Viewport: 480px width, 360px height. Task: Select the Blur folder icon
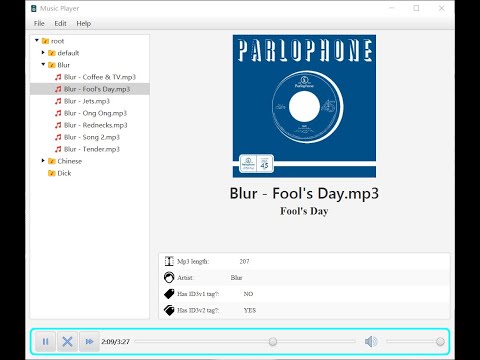point(52,65)
